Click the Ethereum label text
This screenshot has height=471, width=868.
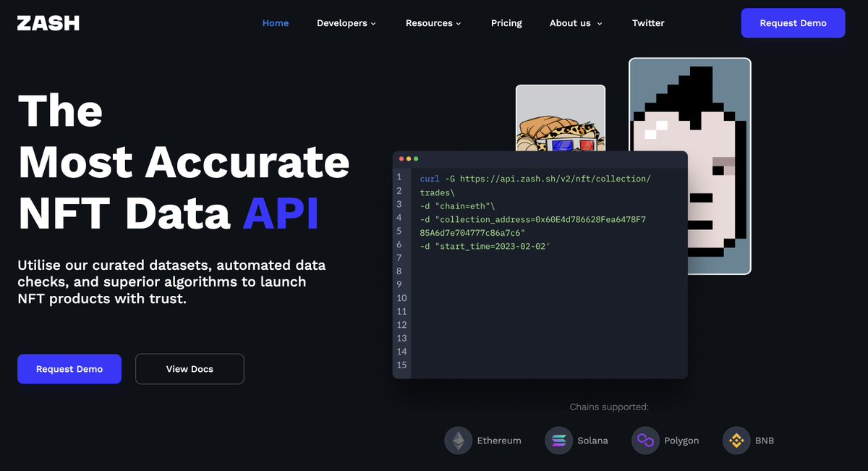click(x=499, y=441)
